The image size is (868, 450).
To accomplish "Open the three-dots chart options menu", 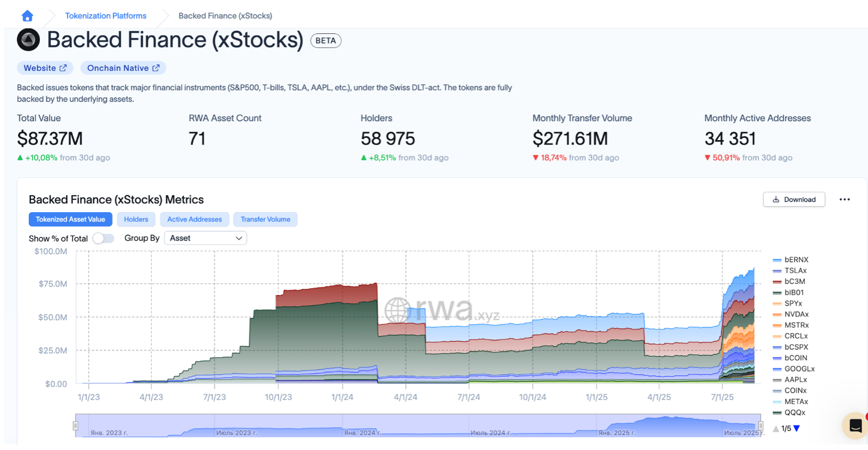I will [844, 199].
